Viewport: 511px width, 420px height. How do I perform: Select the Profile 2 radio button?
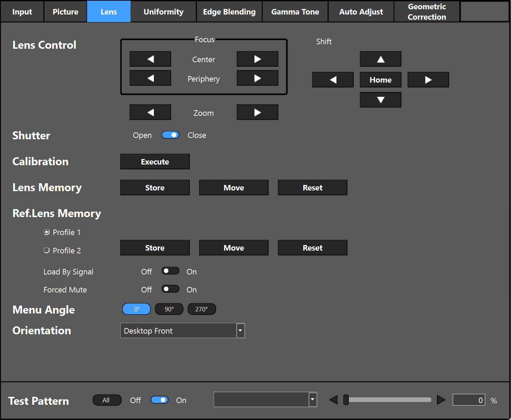tap(47, 250)
